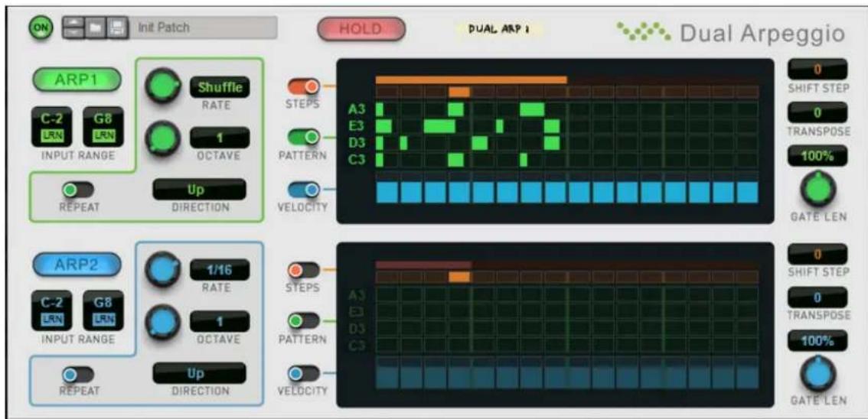Toggle the ARP1 Velocity switch

[304, 190]
